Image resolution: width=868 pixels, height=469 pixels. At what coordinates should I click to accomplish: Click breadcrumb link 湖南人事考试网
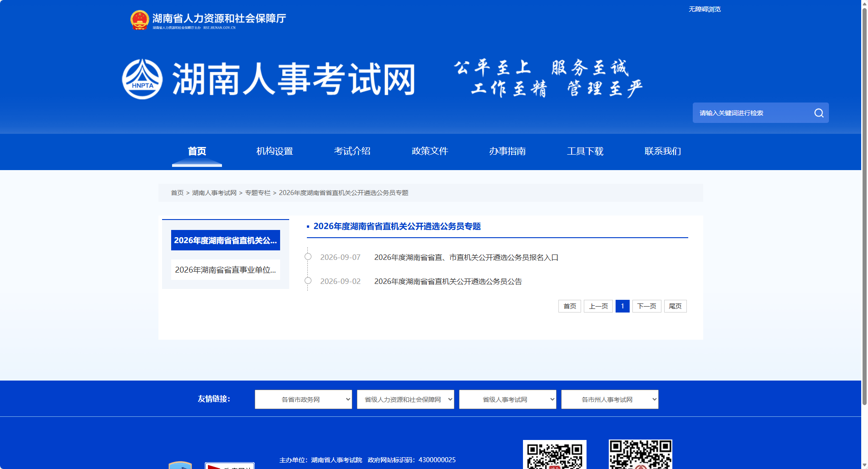[x=214, y=193]
